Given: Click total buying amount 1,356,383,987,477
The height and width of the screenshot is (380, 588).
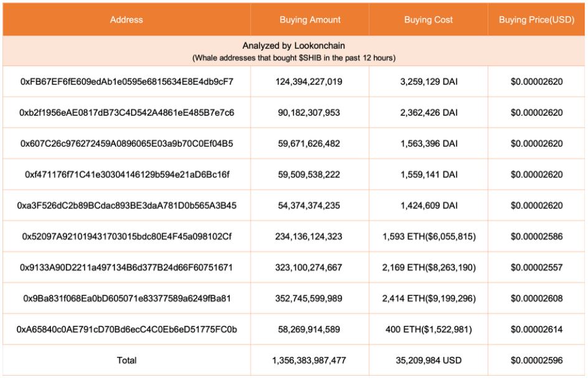Looking at the screenshot, I should (309, 361).
